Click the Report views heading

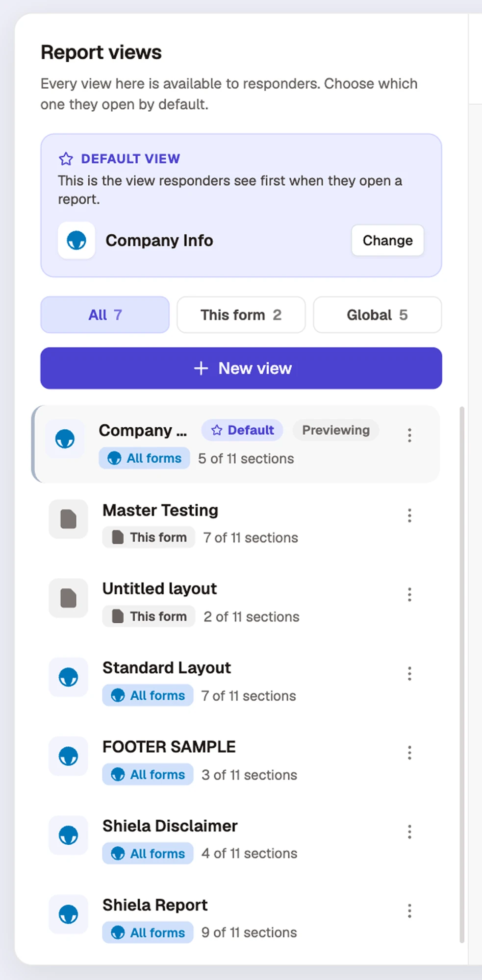pos(101,52)
